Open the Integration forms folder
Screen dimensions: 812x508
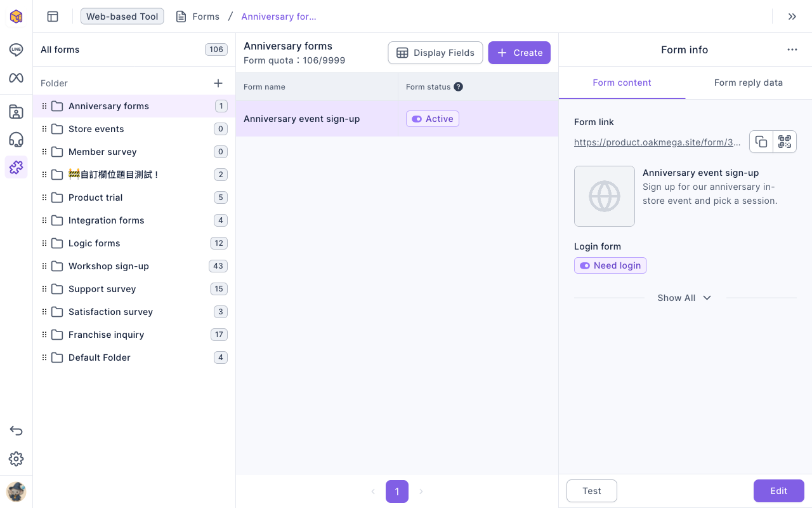[134, 220]
